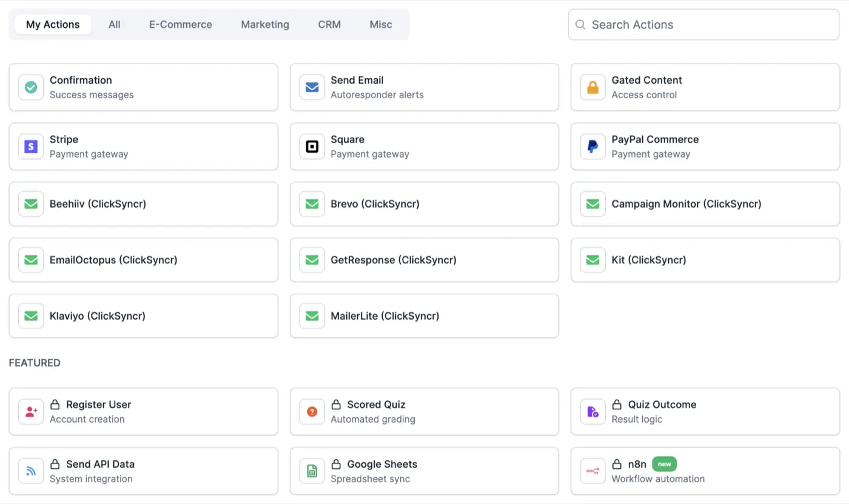Click the Autoresponder alerts subtitle
The image size is (849, 504).
pos(377,95)
